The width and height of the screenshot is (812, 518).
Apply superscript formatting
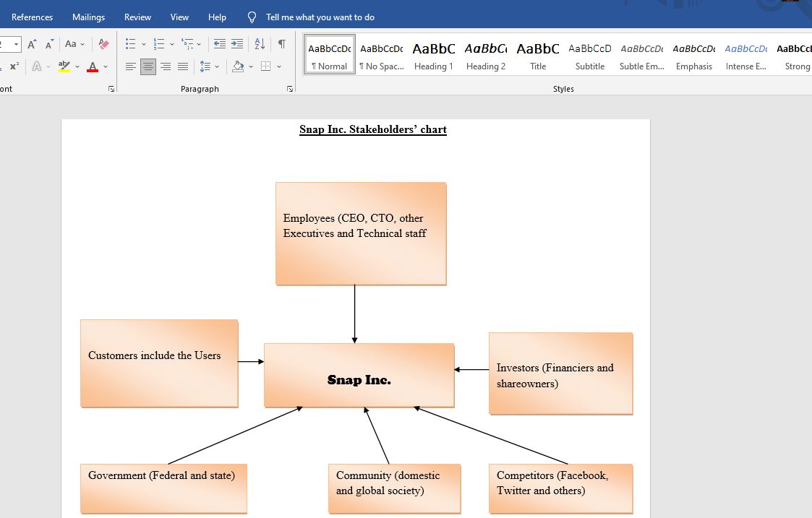point(14,66)
